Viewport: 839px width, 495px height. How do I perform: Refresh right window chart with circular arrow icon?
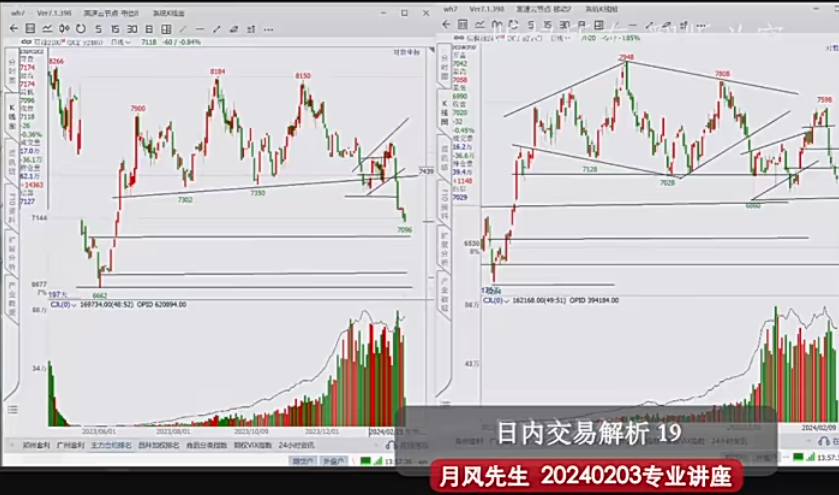(x=513, y=25)
